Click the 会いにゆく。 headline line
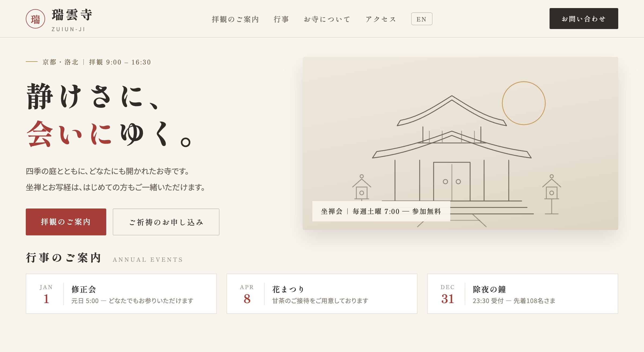The height and width of the screenshot is (352, 644). pyautogui.click(x=109, y=134)
